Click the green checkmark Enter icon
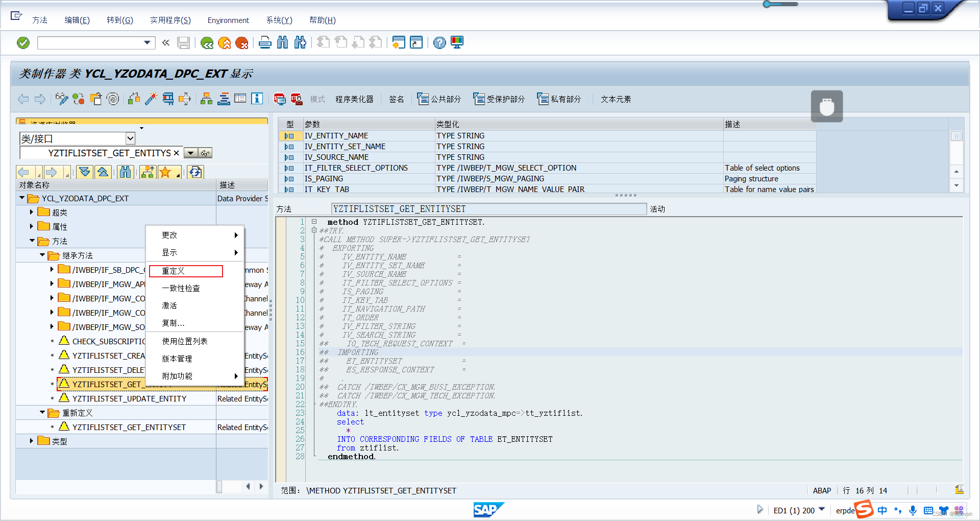 pyautogui.click(x=23, y=43)
